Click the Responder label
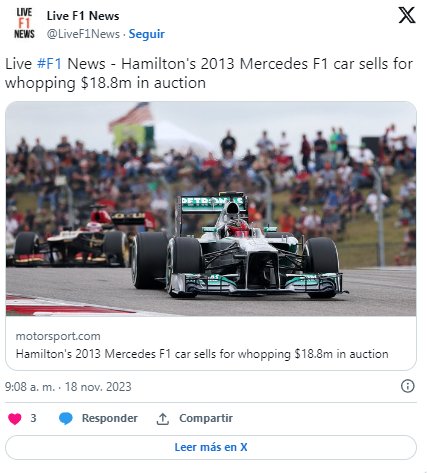This screenshot has height=473, width=427. click(x=110, y=418)
